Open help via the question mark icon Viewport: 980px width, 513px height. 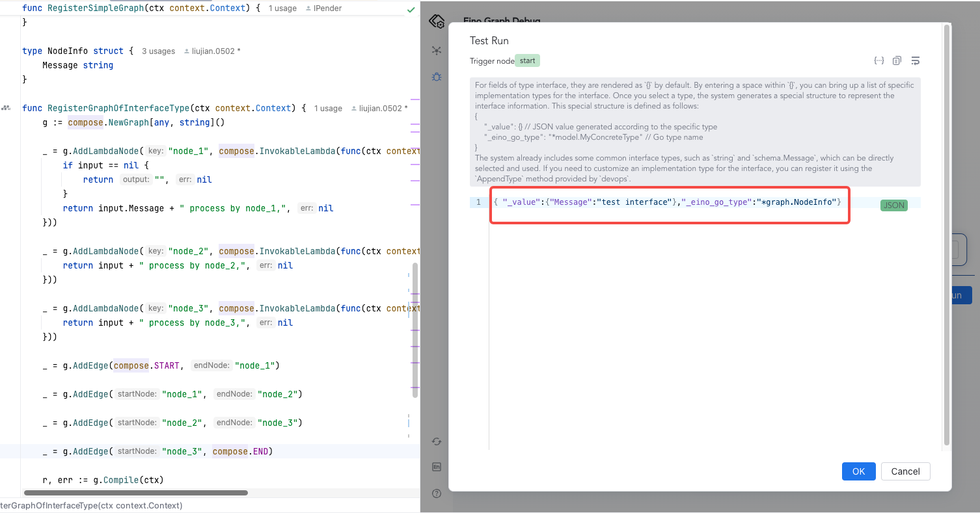[437, 493]
